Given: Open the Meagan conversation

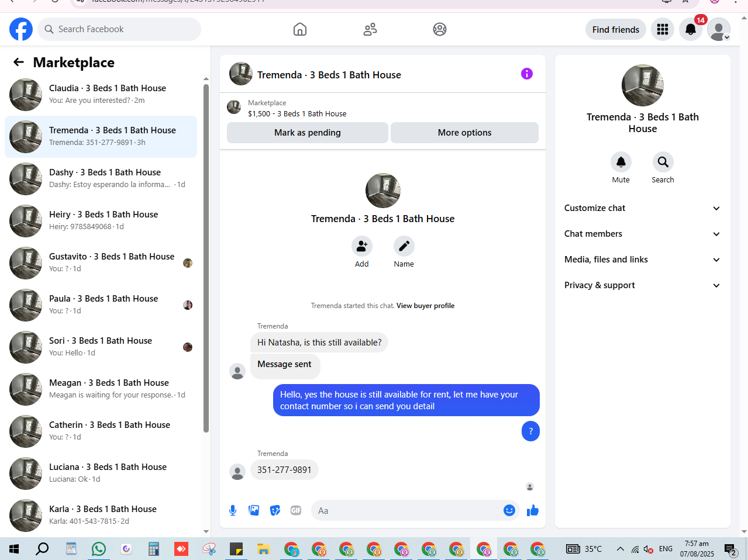Looking at the screenshot, I should point(101,389).
